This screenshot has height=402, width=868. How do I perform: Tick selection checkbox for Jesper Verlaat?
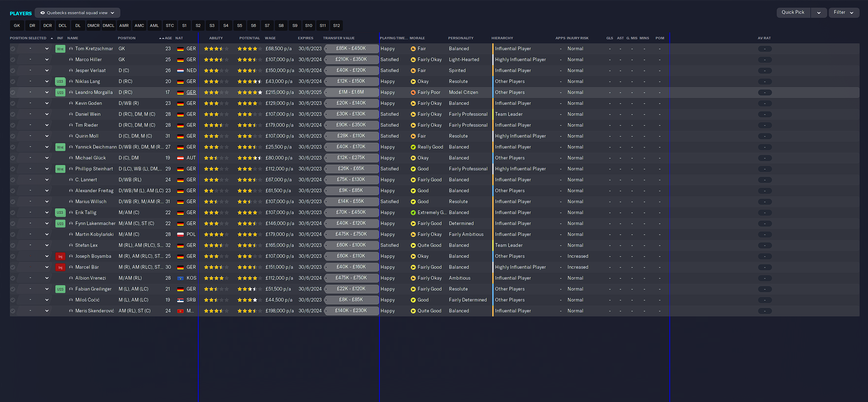13,71
